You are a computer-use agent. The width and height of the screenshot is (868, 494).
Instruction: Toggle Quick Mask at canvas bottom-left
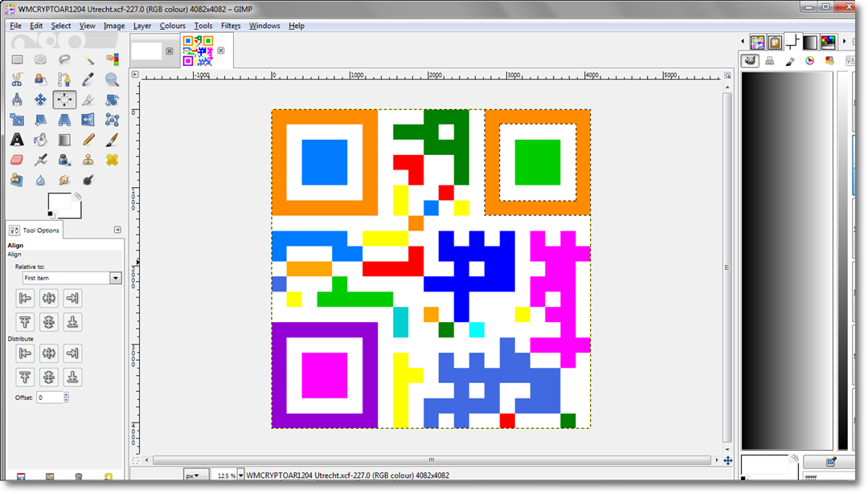pyautogui.click(x=135, y=460)
